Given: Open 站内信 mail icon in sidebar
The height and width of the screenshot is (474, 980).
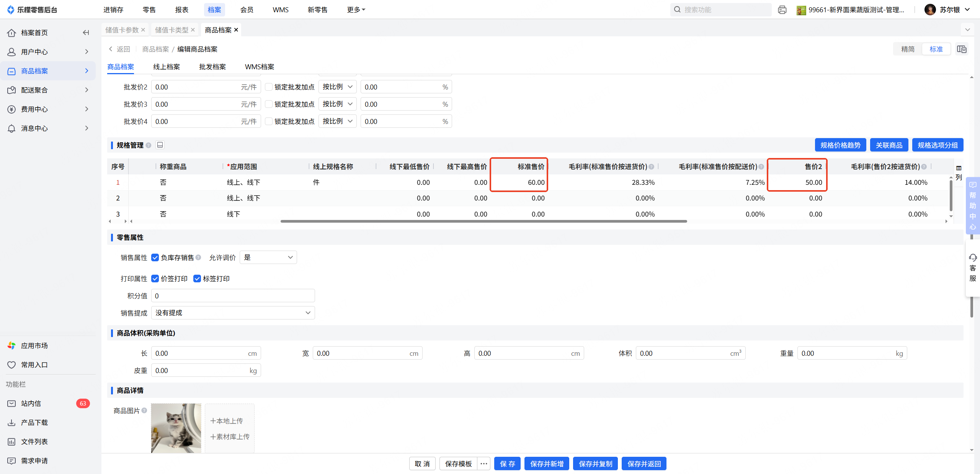Looking at the screenshot, I should click(x=11, y=403).
